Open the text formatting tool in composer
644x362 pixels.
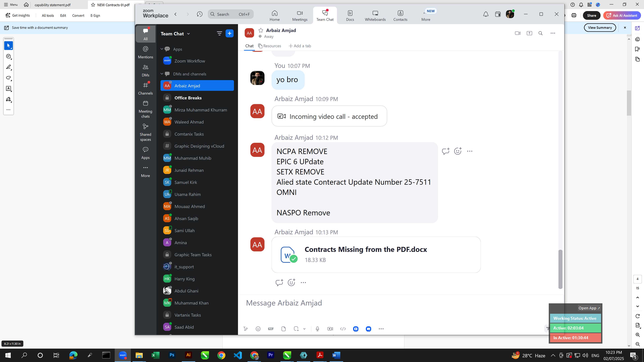(x=246, y=329)
